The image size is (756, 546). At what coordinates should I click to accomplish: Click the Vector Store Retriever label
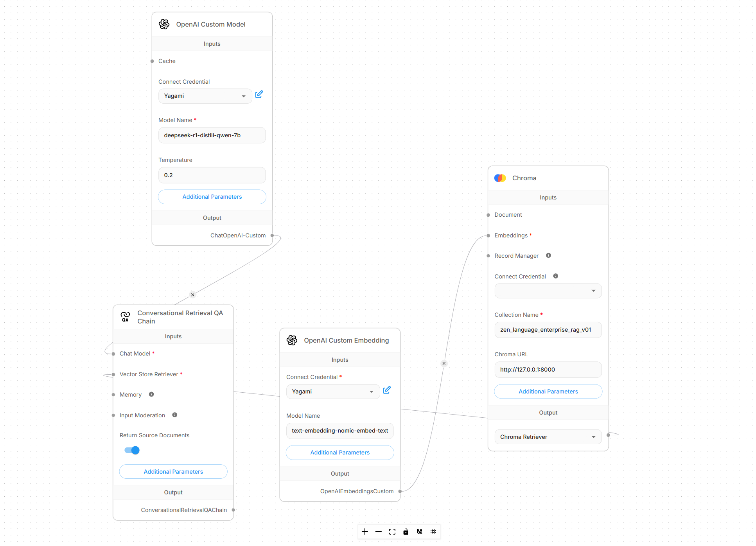point(149,374)
